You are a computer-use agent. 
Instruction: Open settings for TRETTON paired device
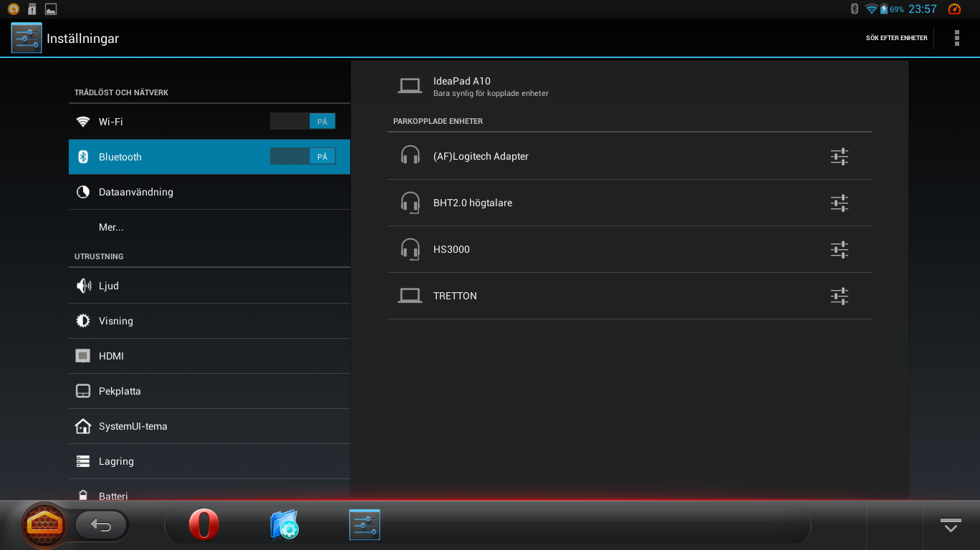pyautogui.click(x=840, y=296)
